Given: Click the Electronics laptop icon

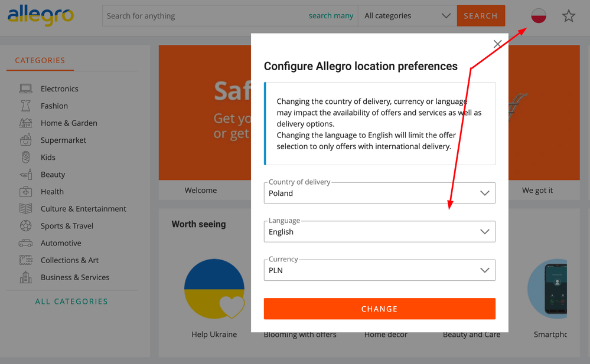Looking at the screenshot, I should [25, 88].
